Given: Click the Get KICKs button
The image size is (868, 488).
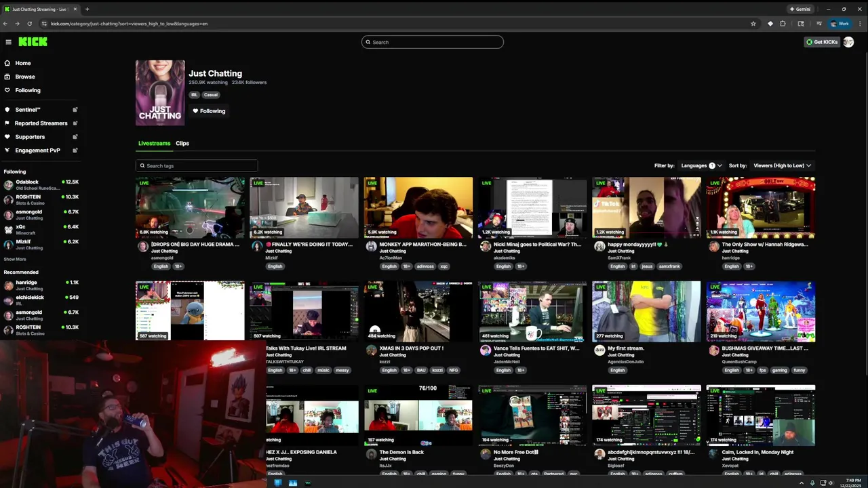Looking at the screenshot, I should (x=822, y=42).
